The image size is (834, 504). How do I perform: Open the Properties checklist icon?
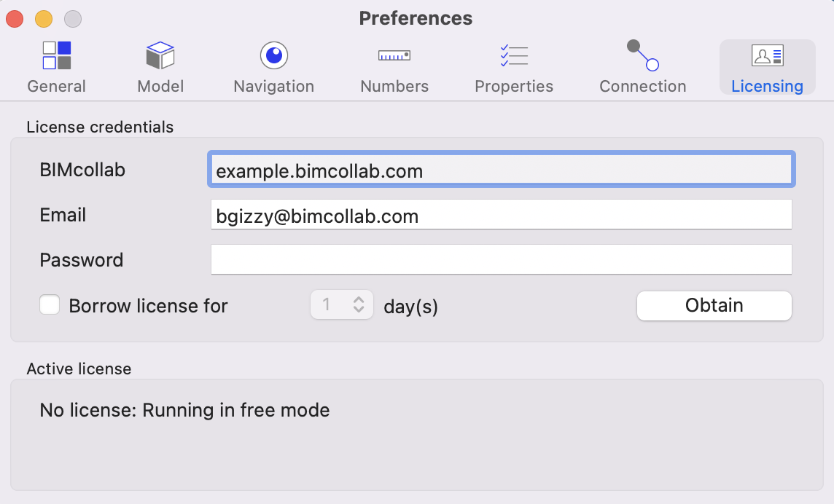tap(514, 55)
